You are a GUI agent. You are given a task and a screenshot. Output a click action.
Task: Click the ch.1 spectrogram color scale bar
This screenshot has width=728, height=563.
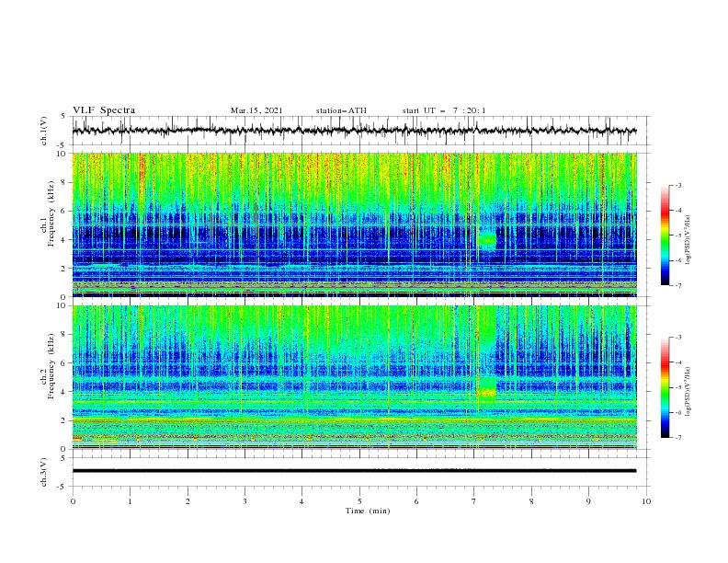665,236
